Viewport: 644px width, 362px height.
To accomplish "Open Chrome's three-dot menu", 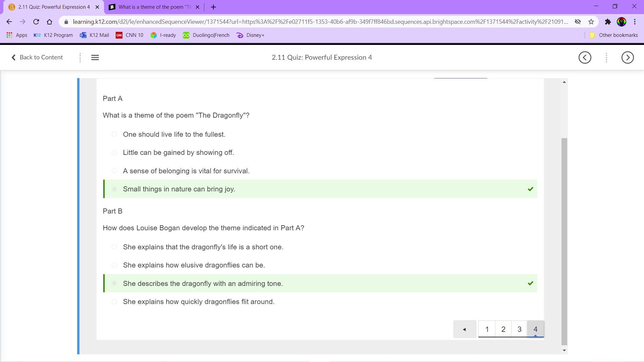I will point(635,22).
